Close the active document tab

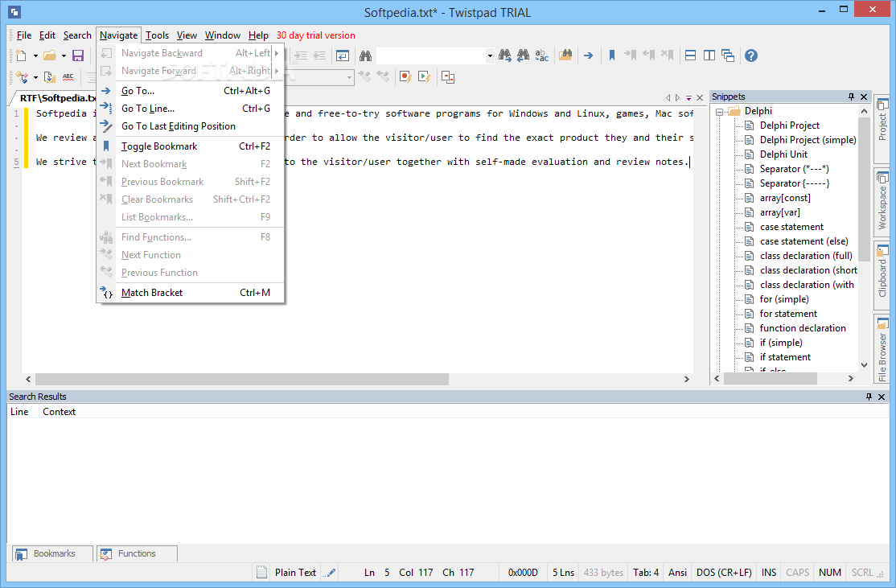[700, 97]
